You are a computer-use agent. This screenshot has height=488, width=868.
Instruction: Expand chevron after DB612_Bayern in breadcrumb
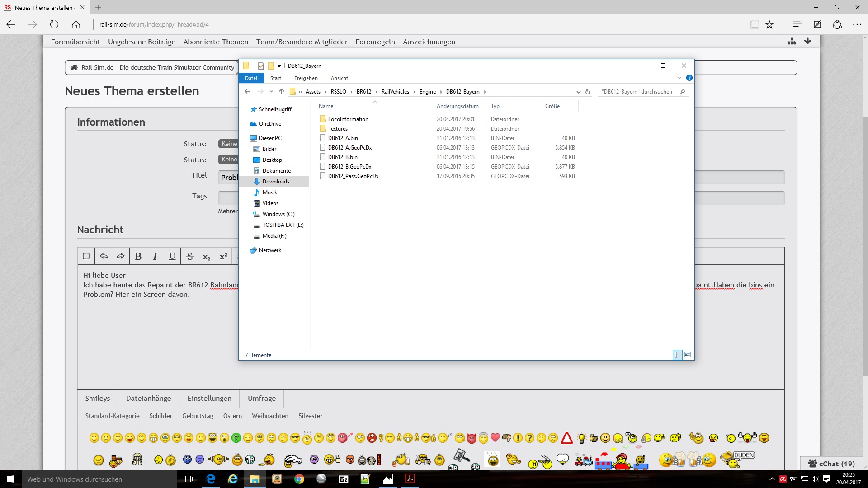(485, 92)
